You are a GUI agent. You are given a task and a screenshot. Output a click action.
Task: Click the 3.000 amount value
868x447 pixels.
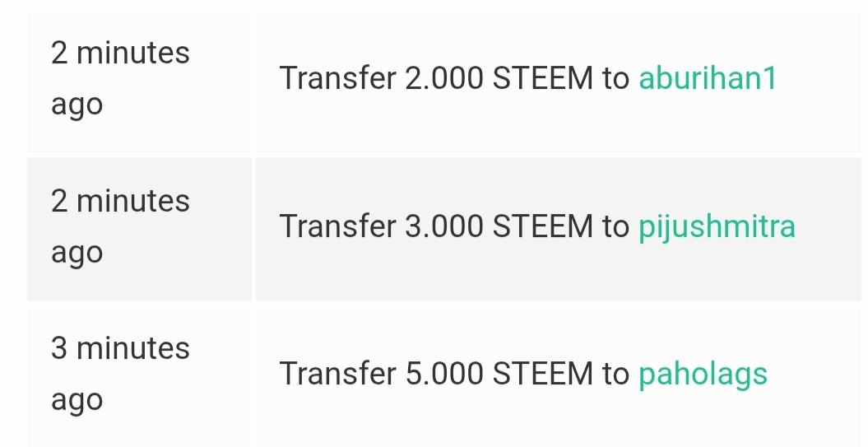click(x=444, y=226)
